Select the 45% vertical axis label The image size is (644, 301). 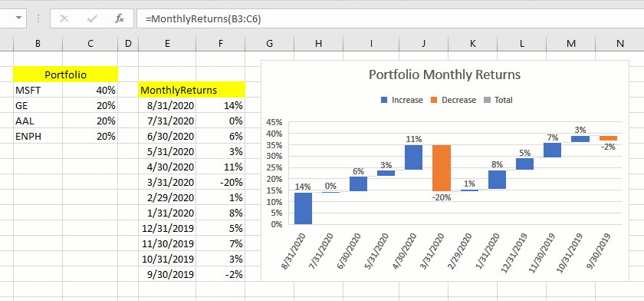274,122
